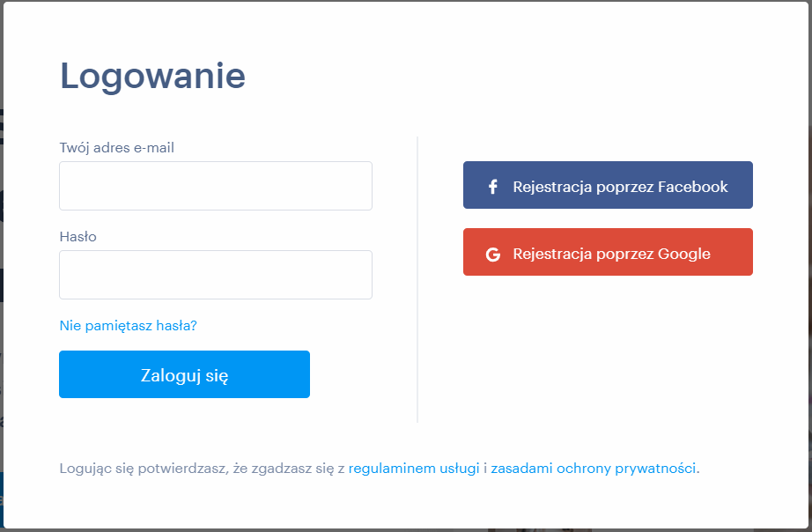Click the vertical divider between form and social buttons
Viewport: 812px width, 532px height.
(417, 280)
